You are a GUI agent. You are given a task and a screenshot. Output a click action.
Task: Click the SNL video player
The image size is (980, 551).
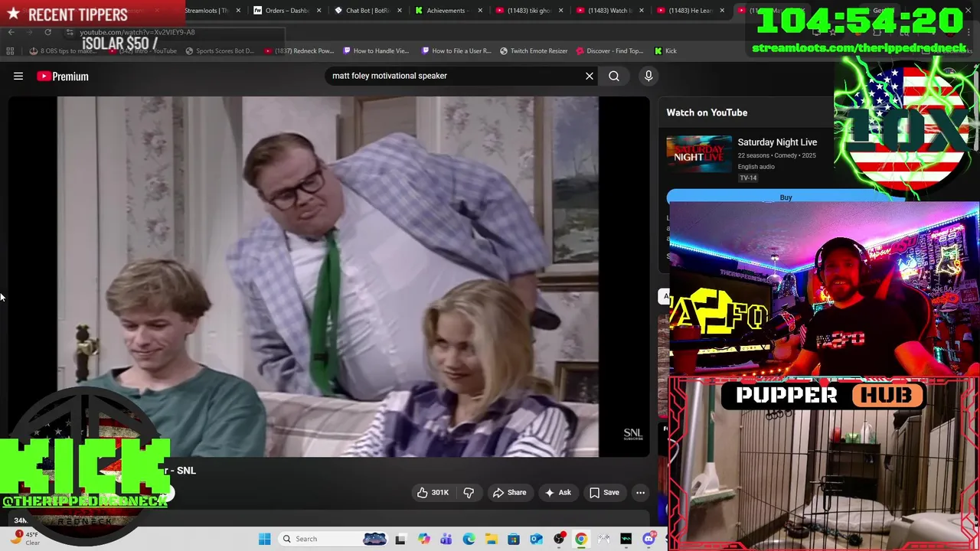(328, 276)
